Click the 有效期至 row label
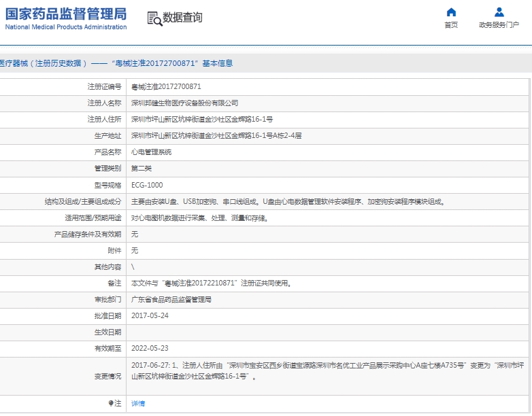 point(107,348)
